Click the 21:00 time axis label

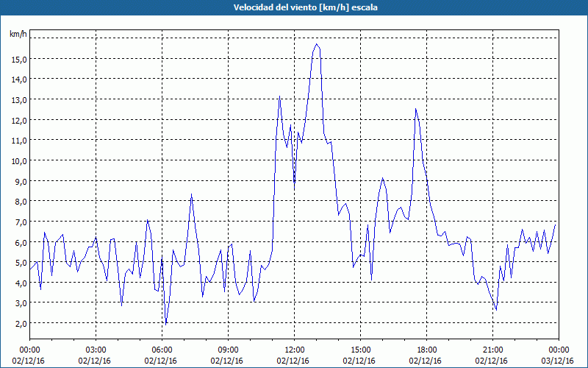click(492, 350)
